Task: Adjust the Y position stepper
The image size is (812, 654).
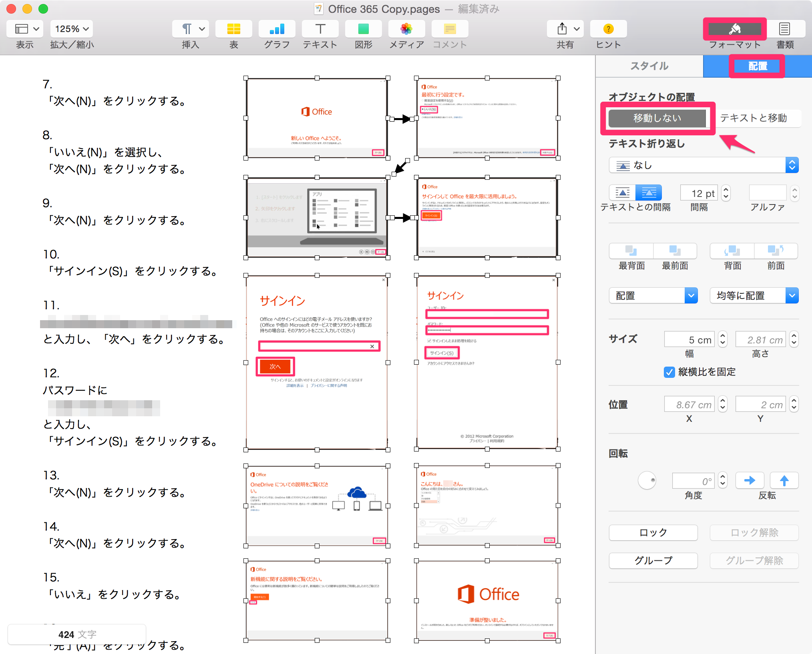Action: pos(794,404)
